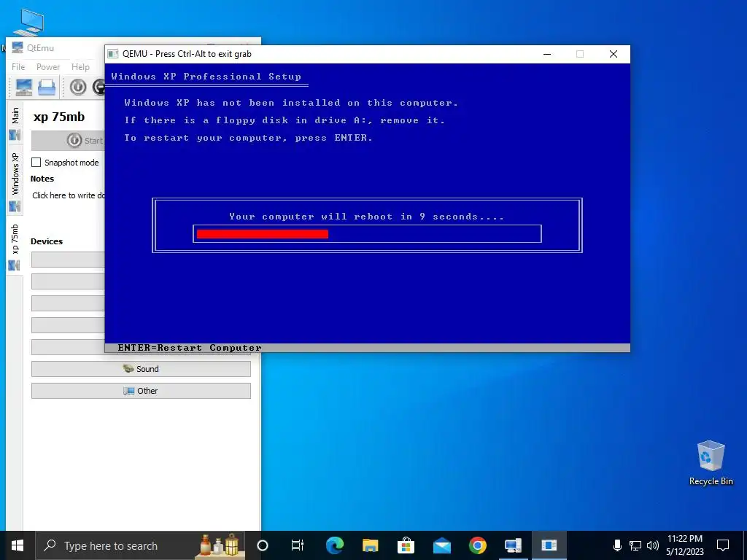
Task: Click the greyed Start button in QtEmu
Action: coord(69,141)
